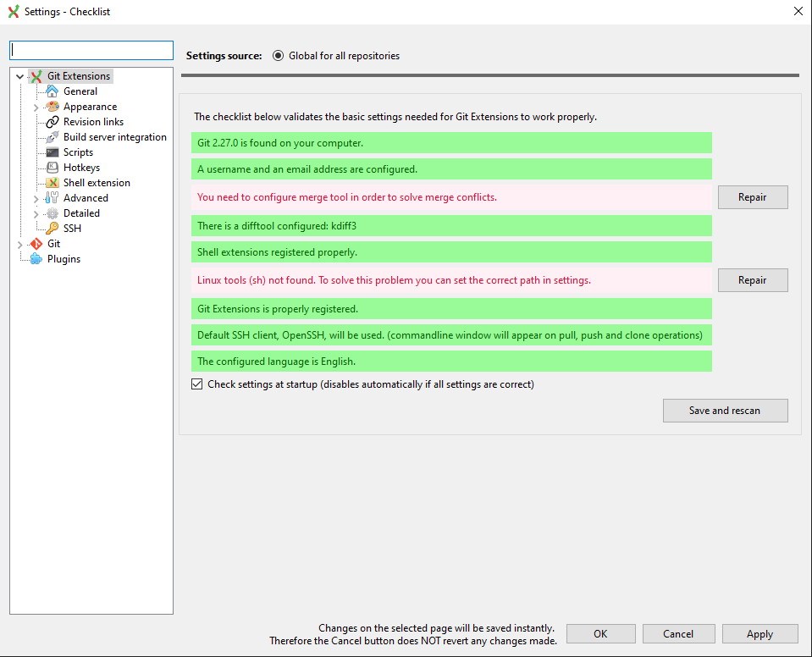Click the settings search field

(91, 50)
